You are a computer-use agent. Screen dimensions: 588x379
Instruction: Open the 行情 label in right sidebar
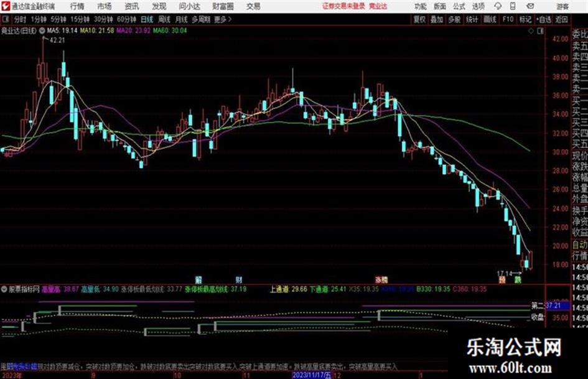point(580,256)
